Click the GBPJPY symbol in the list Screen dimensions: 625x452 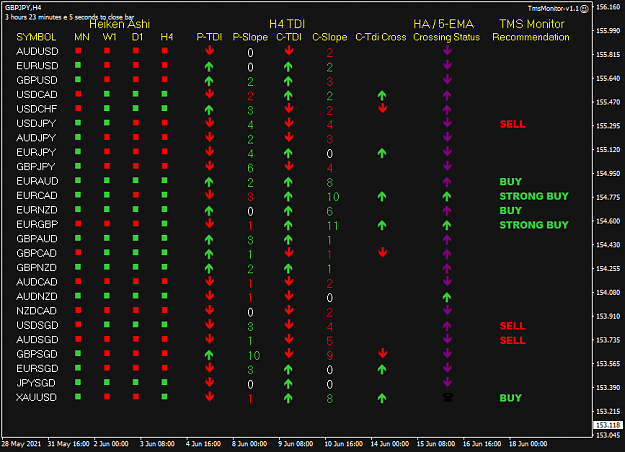click(x=36, y=167)
